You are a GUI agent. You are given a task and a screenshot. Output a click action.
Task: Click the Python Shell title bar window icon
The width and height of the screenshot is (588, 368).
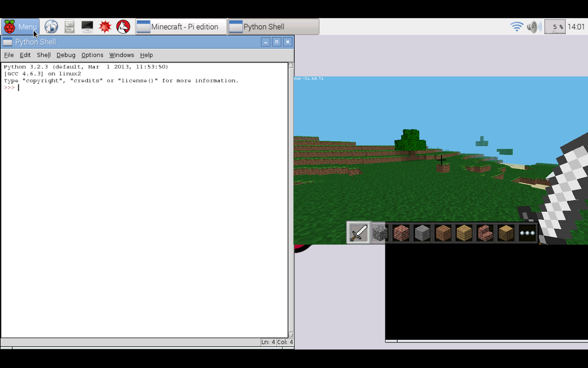click(7, 42)
